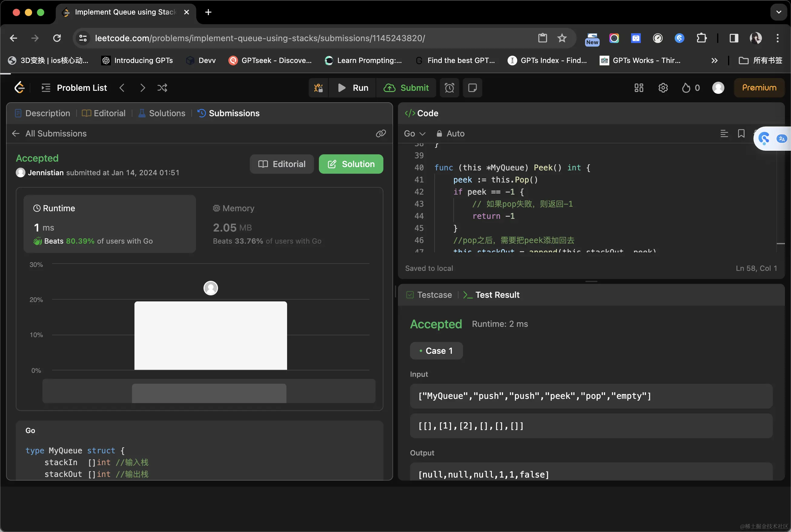Image resolution: width=791 pixels, height=532 pixels.
Task: Toggle browser side panel icon
Action: 734,38
